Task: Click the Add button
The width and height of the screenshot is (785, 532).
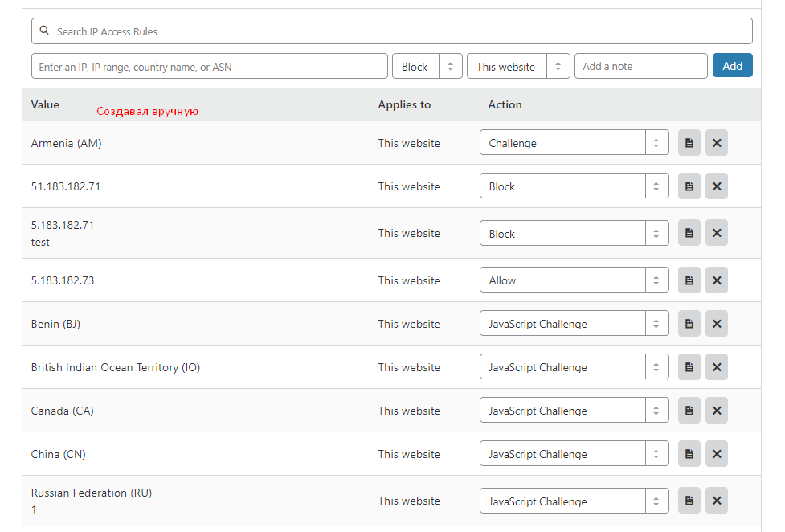Action: [x=732, y=66]
